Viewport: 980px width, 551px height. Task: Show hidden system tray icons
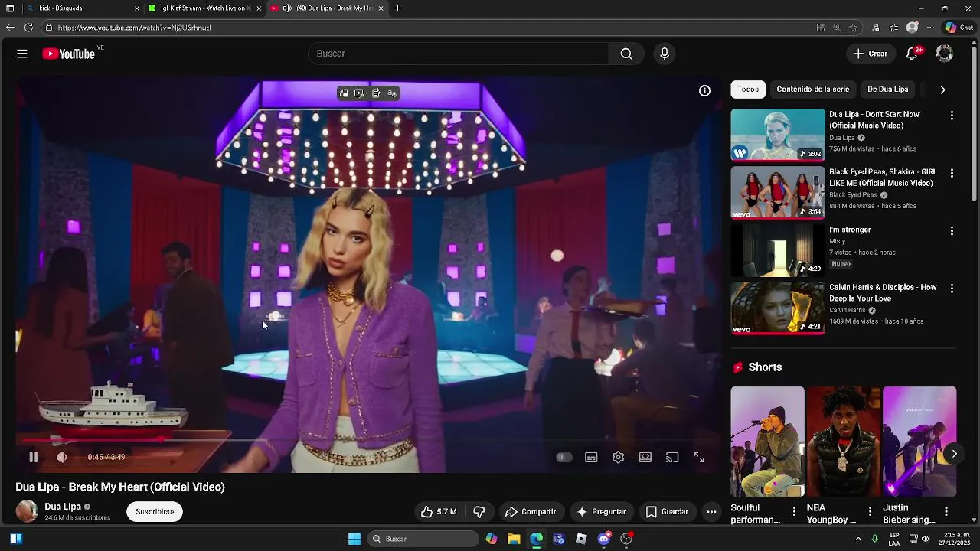point(858,539)
